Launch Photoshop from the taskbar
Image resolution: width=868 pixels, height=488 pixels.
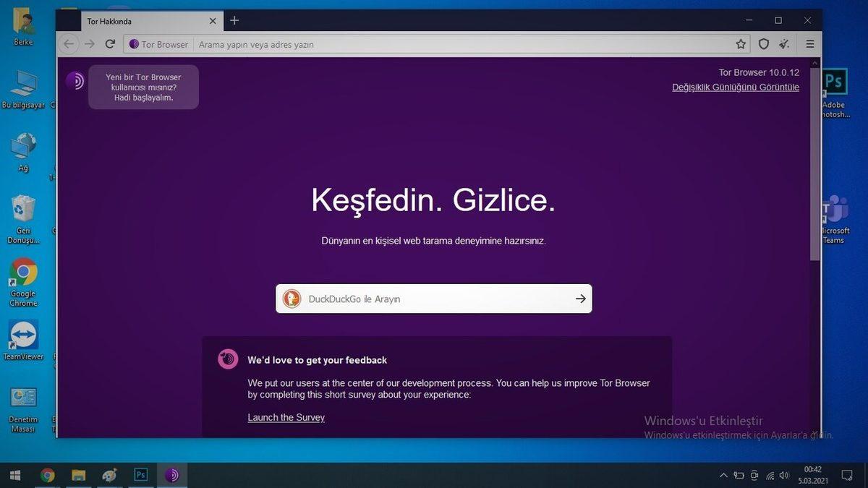pyautogui.click(x=140, y=475)
